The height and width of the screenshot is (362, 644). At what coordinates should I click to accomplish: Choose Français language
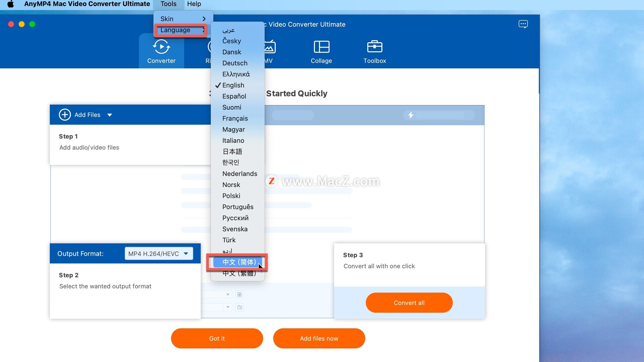237,118
